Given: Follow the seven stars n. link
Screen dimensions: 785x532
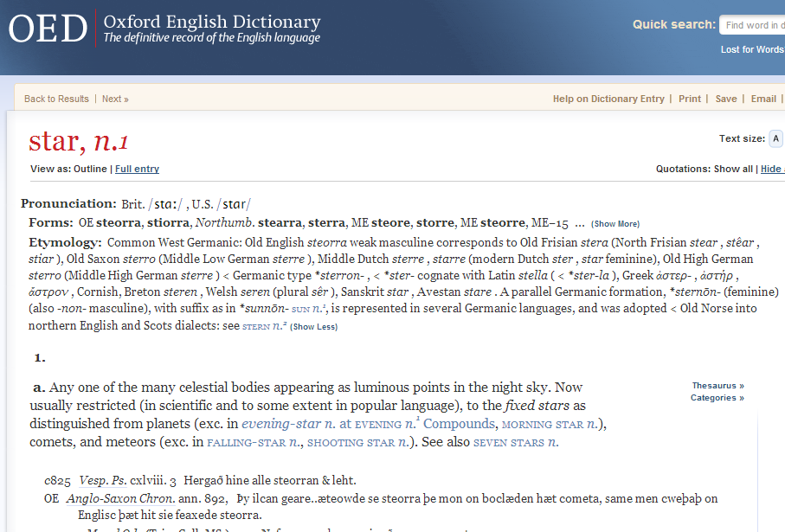Looking at the screenshot, I should [516, 442].
